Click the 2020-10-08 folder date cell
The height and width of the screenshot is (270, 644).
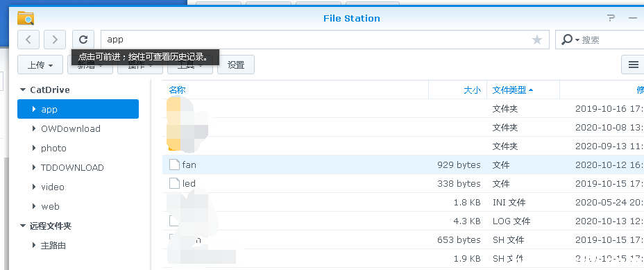609,128
